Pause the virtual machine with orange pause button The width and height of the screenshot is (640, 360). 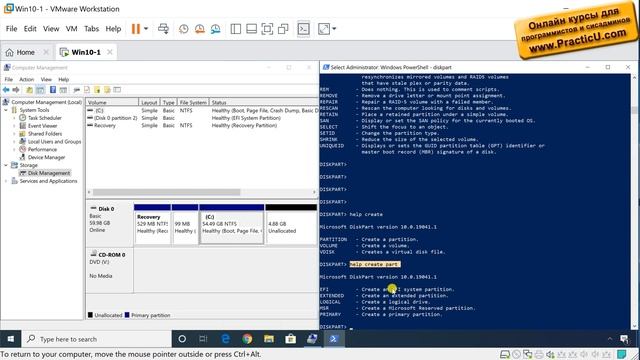[136, 29]
